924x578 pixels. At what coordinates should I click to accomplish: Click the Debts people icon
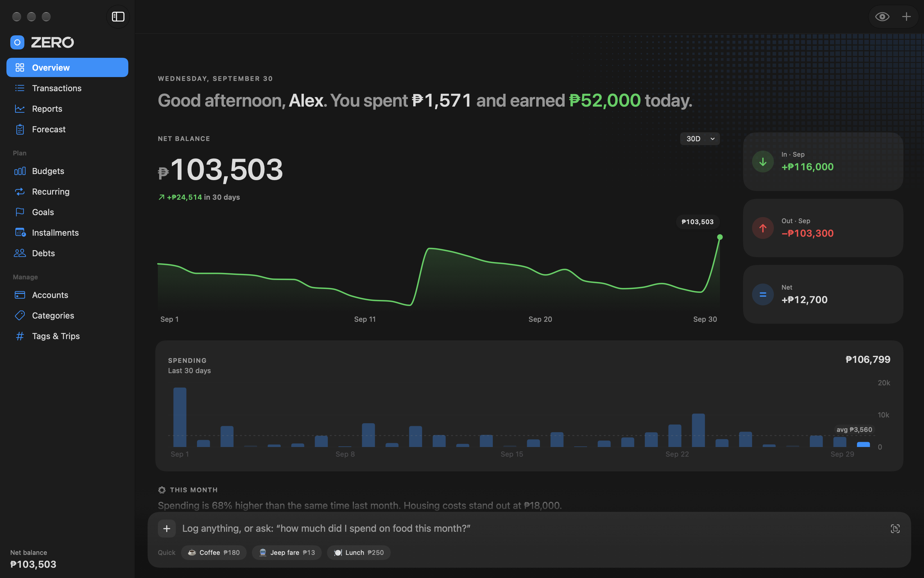pos(20,253)
